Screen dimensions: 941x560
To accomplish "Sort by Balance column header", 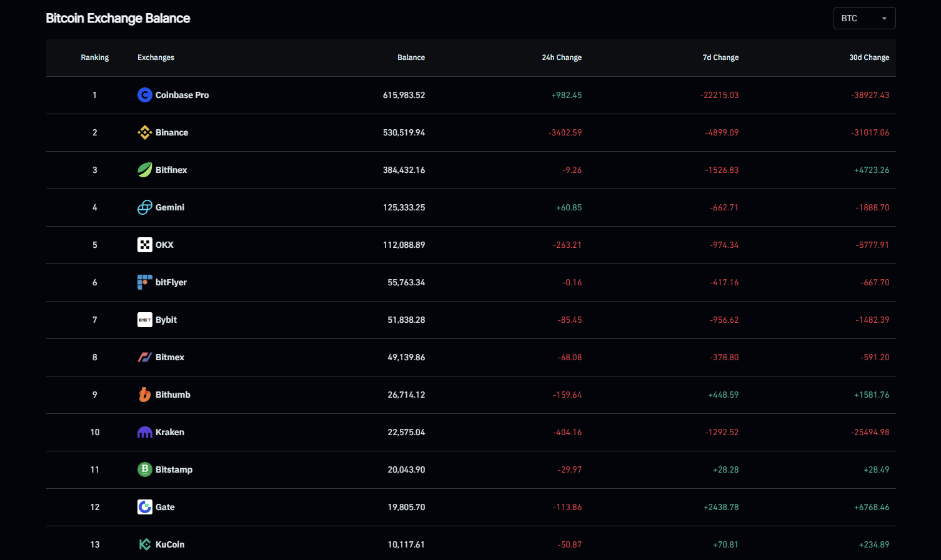I will [411, 57].
